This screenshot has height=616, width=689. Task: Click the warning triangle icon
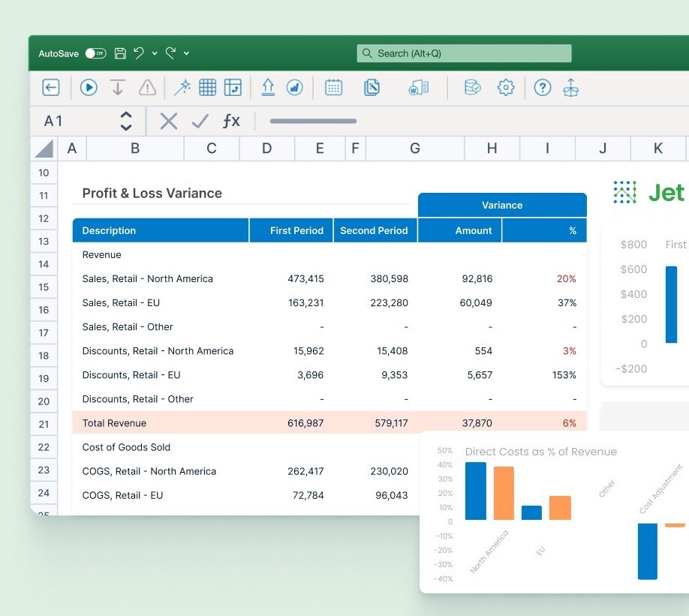point(148,88)
